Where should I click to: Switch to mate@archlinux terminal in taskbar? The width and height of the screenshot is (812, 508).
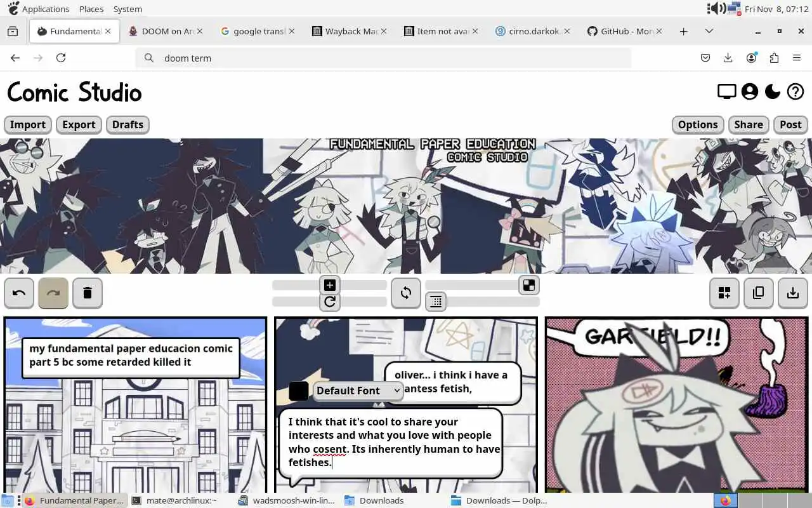[x=174, y=500]
